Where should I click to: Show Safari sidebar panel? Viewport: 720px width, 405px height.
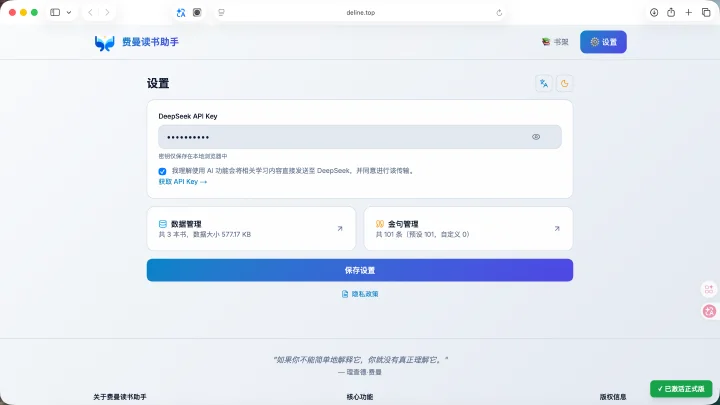pyautogui.click(x=55, y=12)
